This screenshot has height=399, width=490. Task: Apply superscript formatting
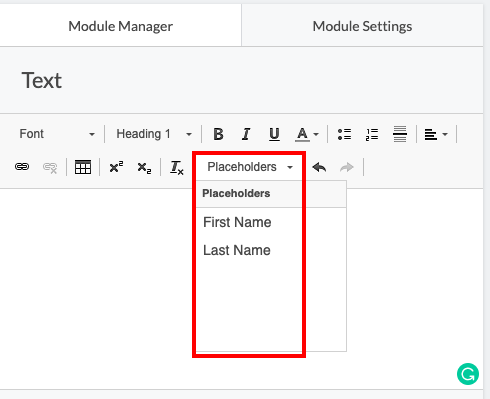point(116,167)
